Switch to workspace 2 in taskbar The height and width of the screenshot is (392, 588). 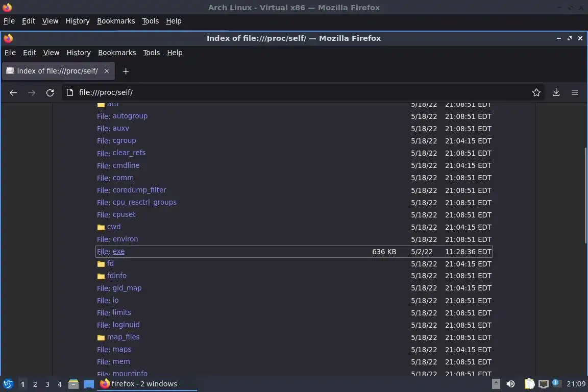(35, 384)
